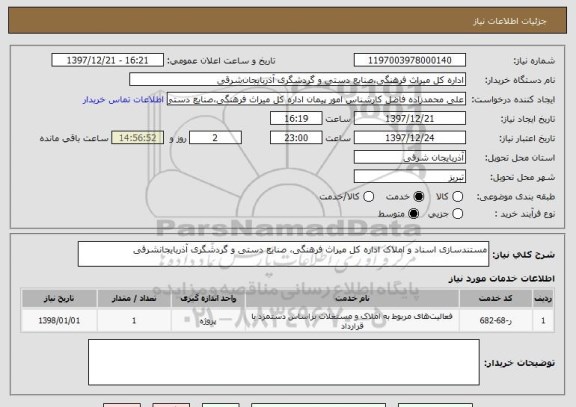The width and height of the screenshot is (576, 407).
Task: Click the remaining time counter 14:56:52
Action: tap(138, 138)
